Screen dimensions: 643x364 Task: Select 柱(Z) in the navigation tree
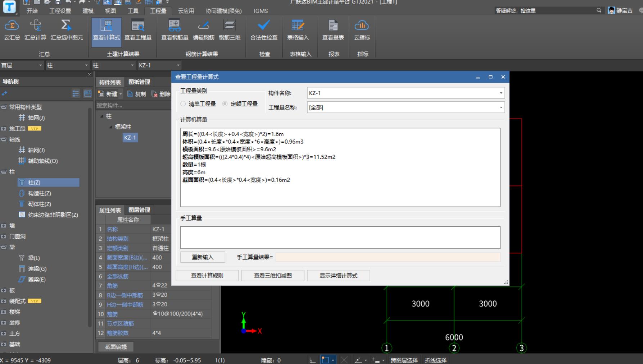48,183
